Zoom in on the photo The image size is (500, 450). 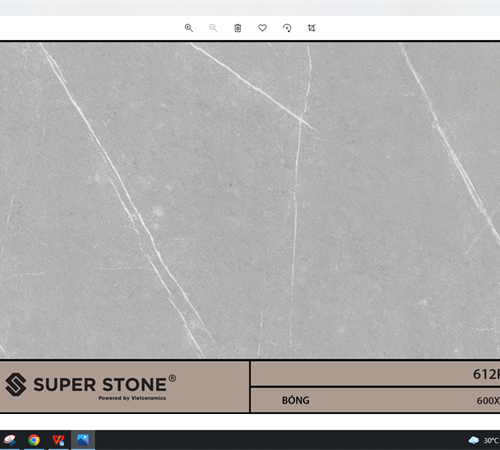(x=189, y=28)
